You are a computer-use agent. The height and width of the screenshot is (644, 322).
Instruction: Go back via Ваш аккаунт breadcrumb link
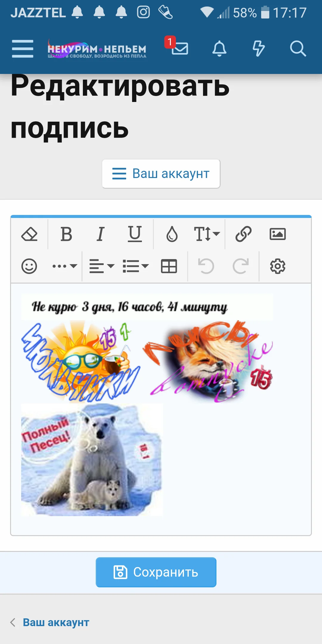56,623
